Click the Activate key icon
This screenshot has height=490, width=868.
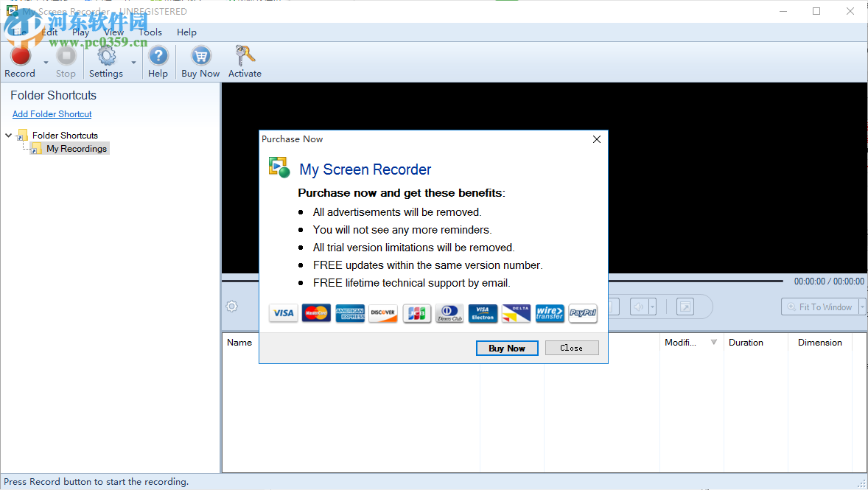point(245,53)
